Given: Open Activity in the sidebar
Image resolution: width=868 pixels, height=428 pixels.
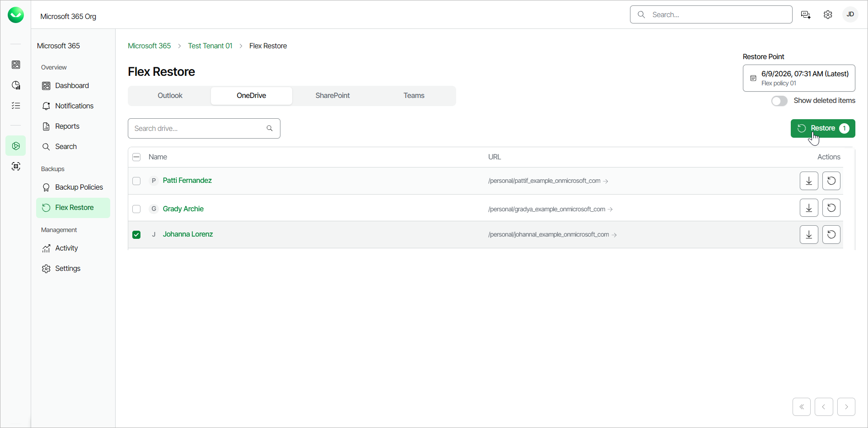Looking at the screenshot, I should click(x=73, y=248).
